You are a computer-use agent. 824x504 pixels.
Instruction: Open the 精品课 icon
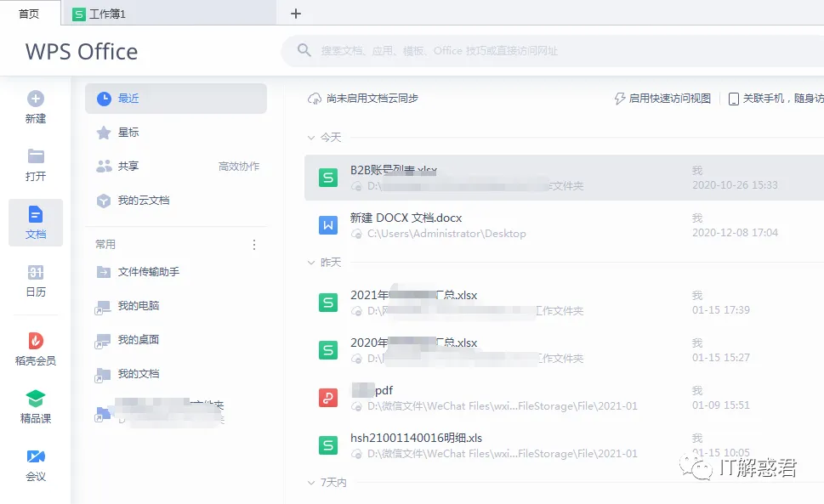coord(36,399)
